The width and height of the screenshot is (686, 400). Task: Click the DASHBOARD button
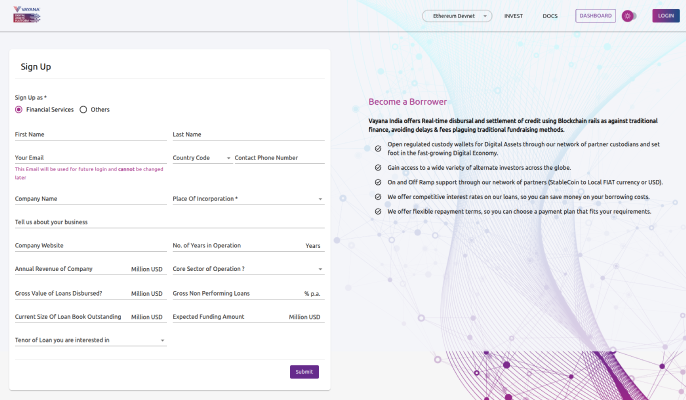595,16
